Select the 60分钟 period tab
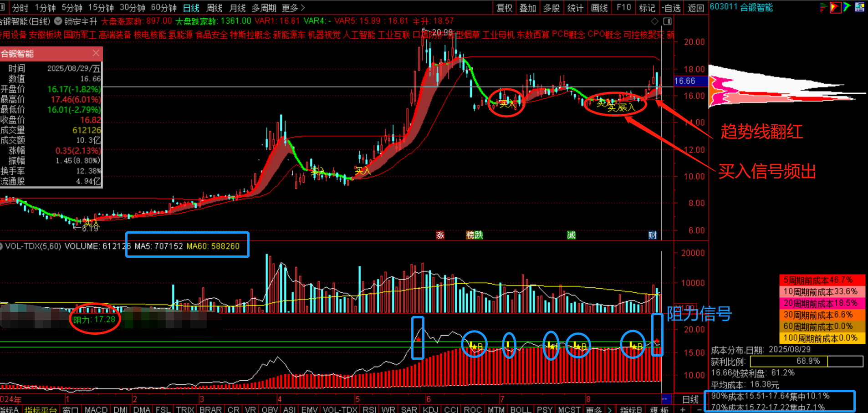Image resolution: width=868 pixels, height=413 pixels. point(163,8)
